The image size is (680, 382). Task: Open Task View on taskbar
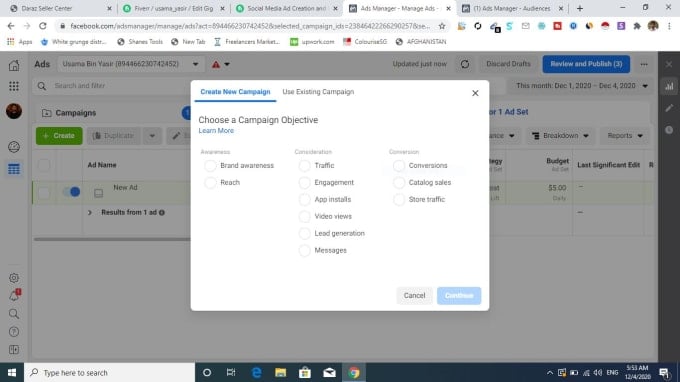click(x=231, y=372)
